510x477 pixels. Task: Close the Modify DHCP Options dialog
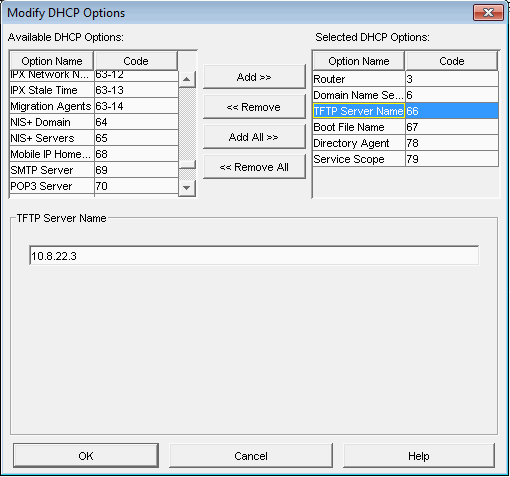[x=488, y=13]
